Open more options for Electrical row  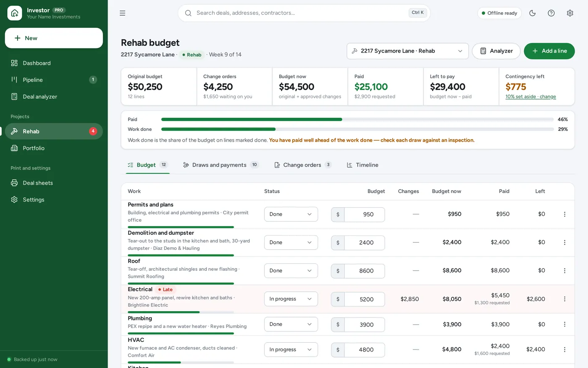pyautogui.click(x=564, y=299)
